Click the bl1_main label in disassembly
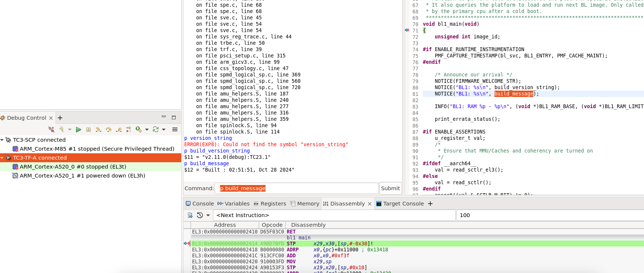The image size is (644, 273). (x=298, y=238)
